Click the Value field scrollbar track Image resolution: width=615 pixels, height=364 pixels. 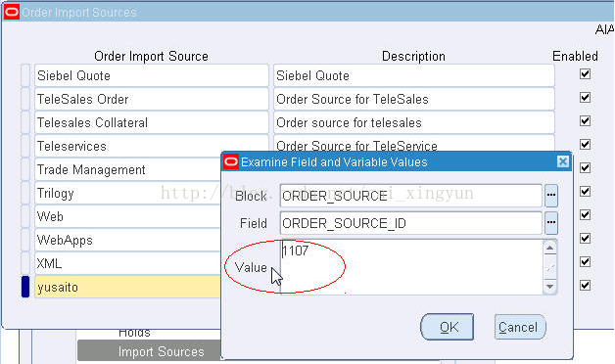click(x=550, y=267)
